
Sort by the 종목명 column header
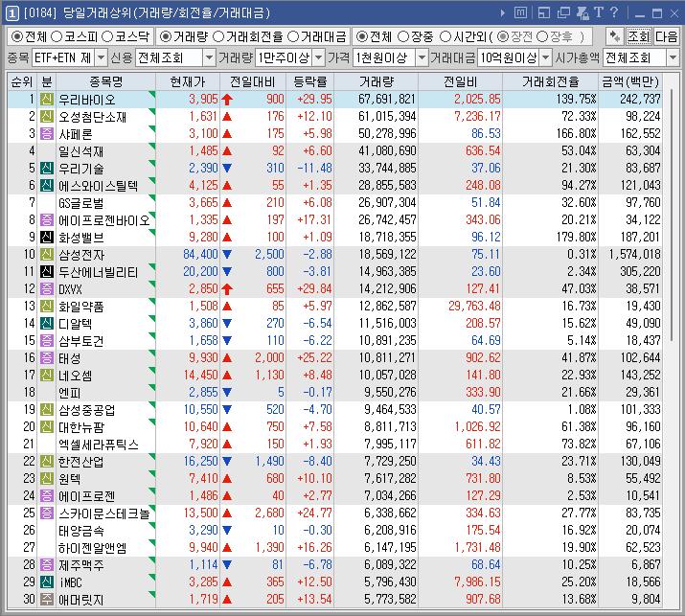click(105, 81)
